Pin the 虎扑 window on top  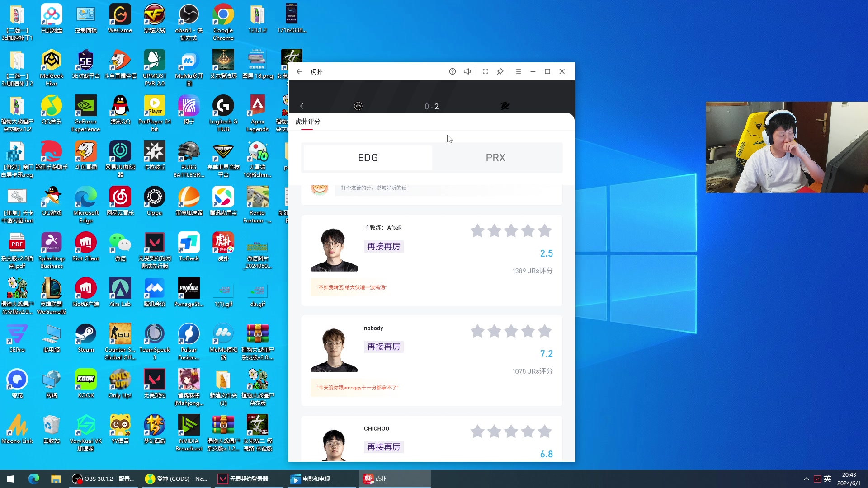click(500, 71)
